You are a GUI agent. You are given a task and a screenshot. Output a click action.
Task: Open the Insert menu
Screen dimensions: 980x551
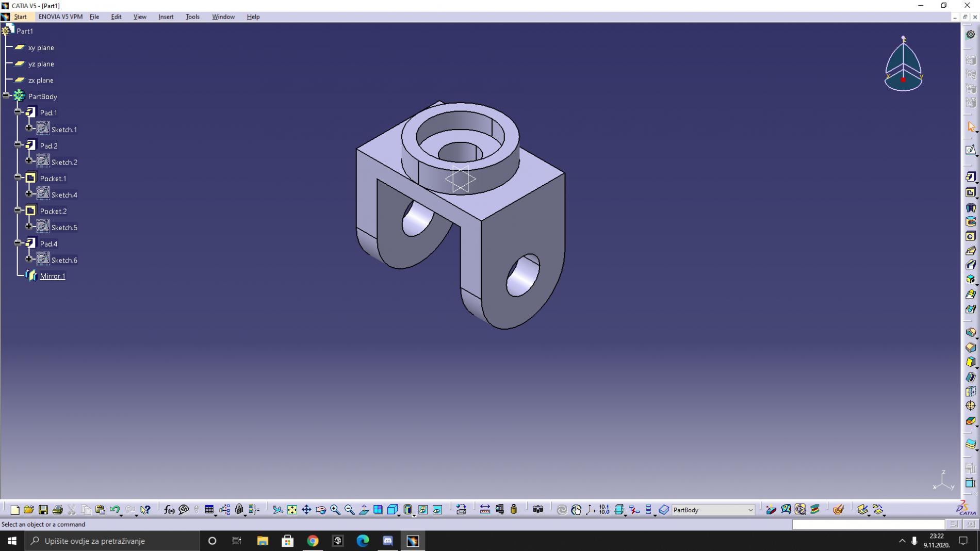(166, 17)
